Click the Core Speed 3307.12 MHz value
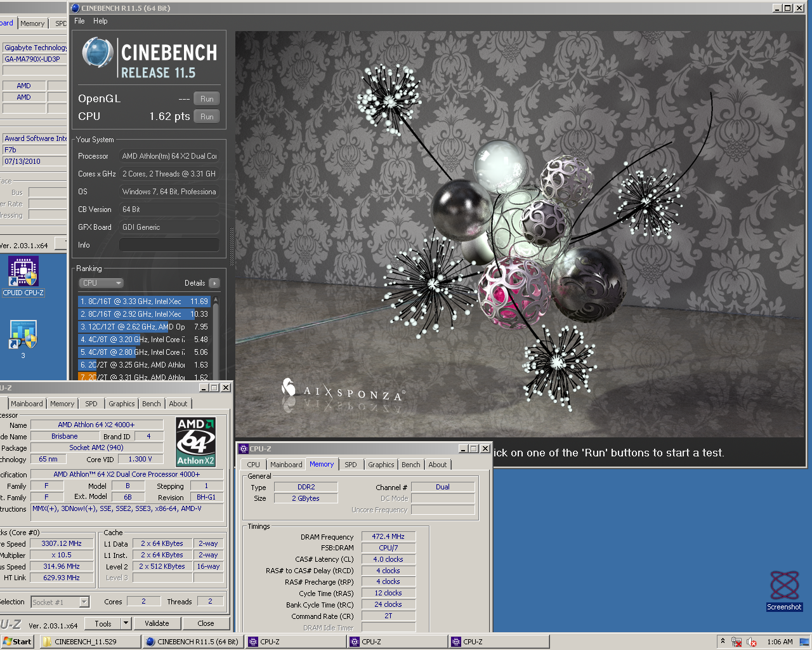Viewport: 812px width, 650px height. (62, 543)
